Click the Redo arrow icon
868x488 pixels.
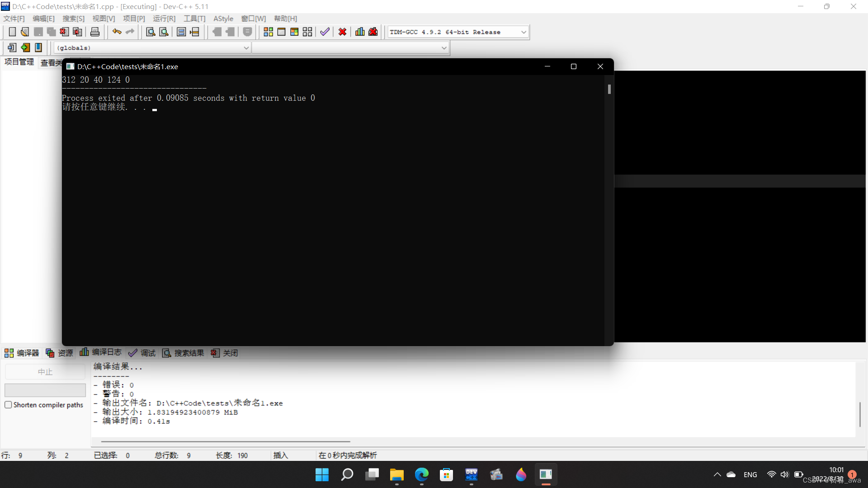click(x=130, y=32)
